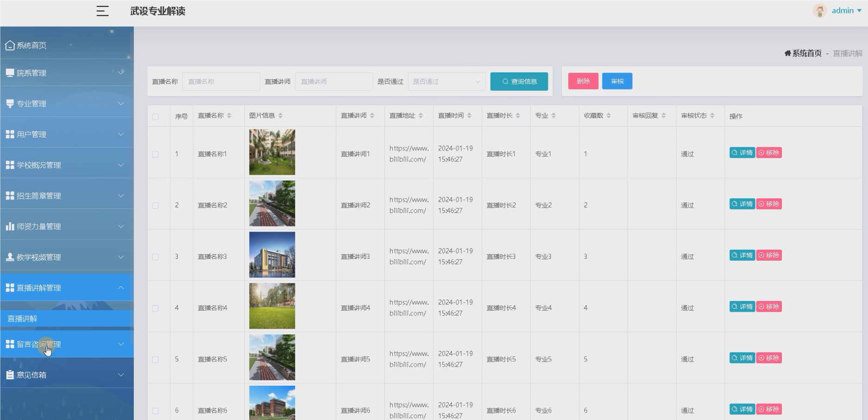The height and width of the screenshot is (420, 868).
Task: Sort by 直播讲师 column arrows
Action: click(x=372, y=116)
